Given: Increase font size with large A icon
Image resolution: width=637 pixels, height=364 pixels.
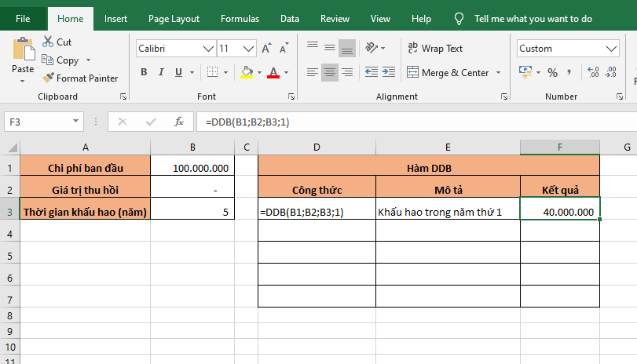Looking at the screenshot, I should coord(266,49).
